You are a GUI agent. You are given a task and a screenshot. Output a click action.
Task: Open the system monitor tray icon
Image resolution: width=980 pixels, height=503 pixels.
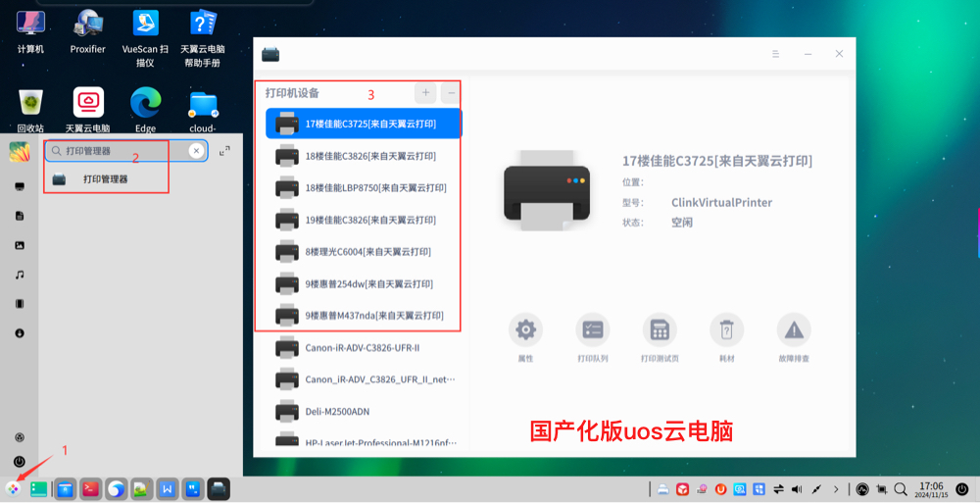(x=863, y=489)
